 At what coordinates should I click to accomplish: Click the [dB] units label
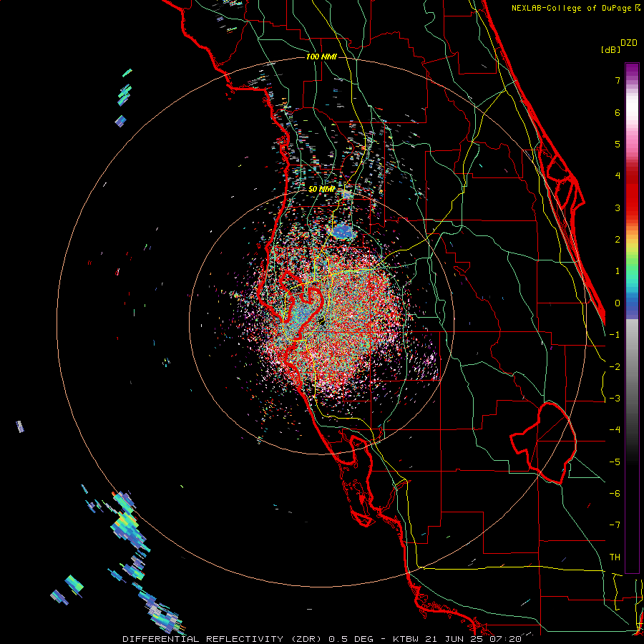(611, 49)
